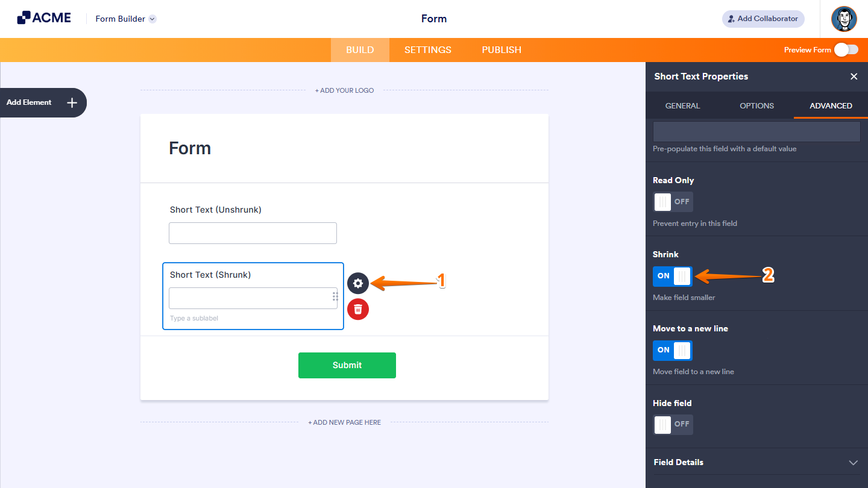Open the GENERAL properties tab

682,105
